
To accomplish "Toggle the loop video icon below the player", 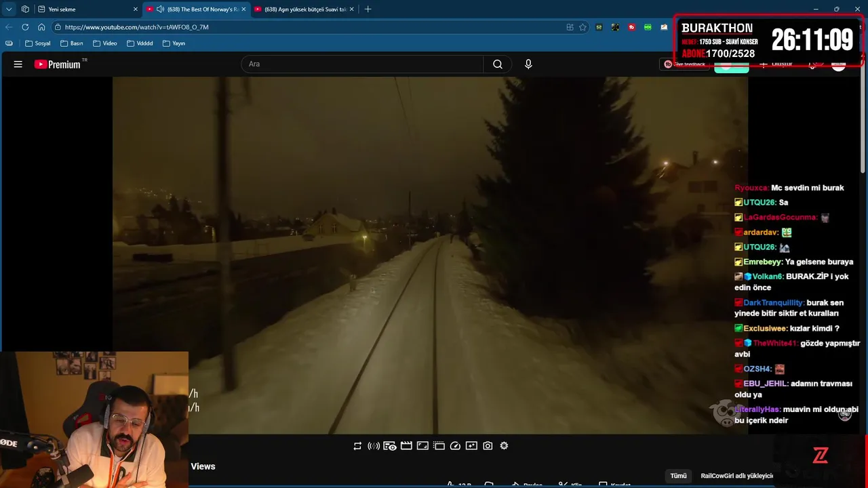I will point(357,446).
